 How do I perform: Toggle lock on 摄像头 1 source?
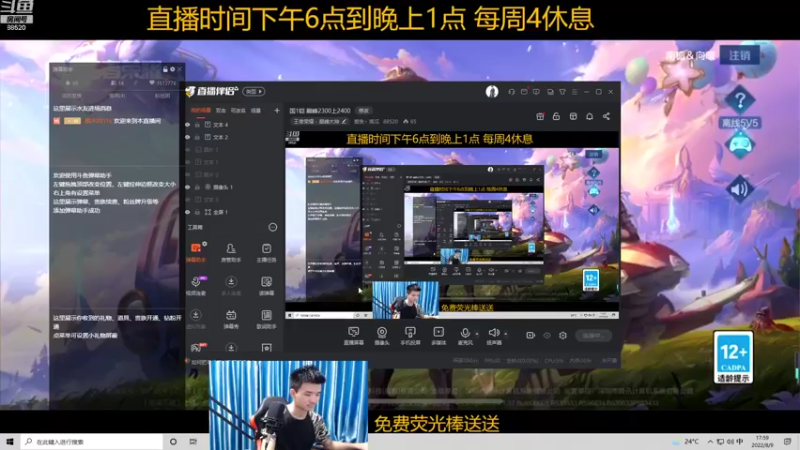tap(197, 187)
